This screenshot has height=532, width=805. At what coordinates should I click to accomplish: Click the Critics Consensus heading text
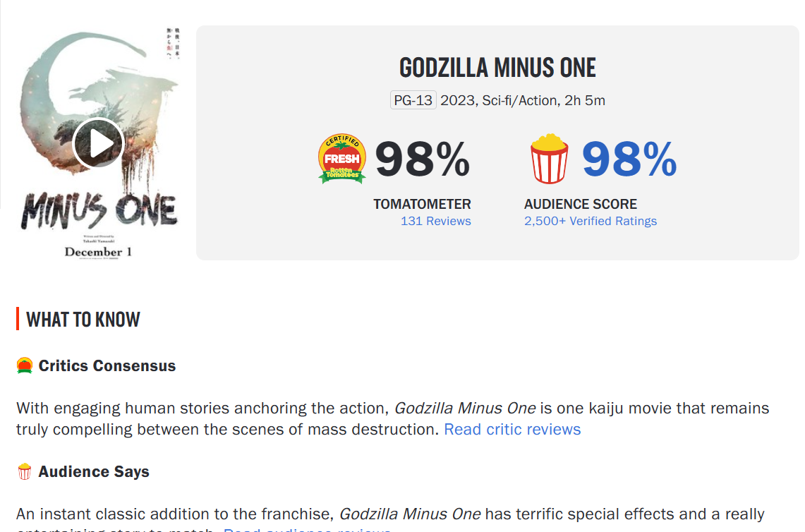(x=107, y=365)
